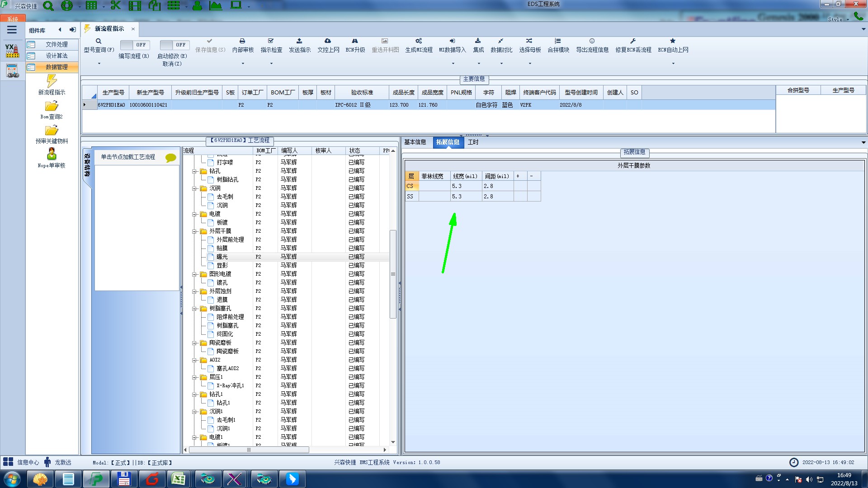Select the 显影 tree row
Screen dimensions: 868x488
pos(286,265)
